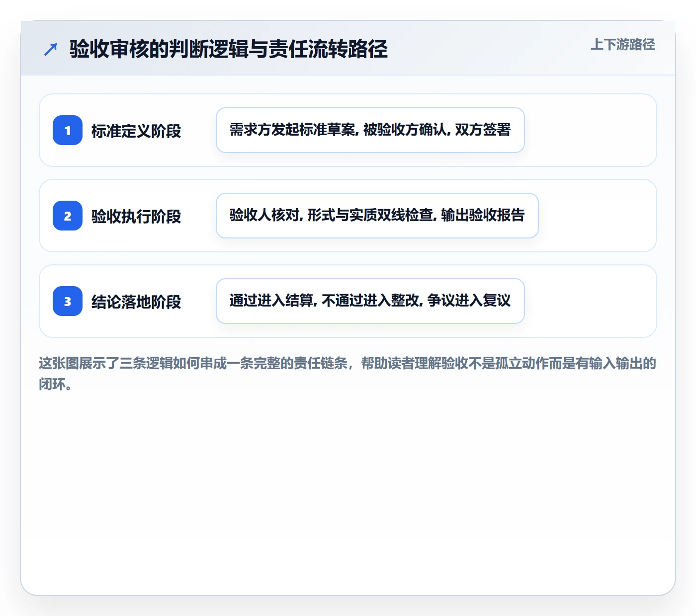The height and width of the screenshot is (616, 696).
Task: Select the number 2 step badge
Action: [x=68, y=216]
